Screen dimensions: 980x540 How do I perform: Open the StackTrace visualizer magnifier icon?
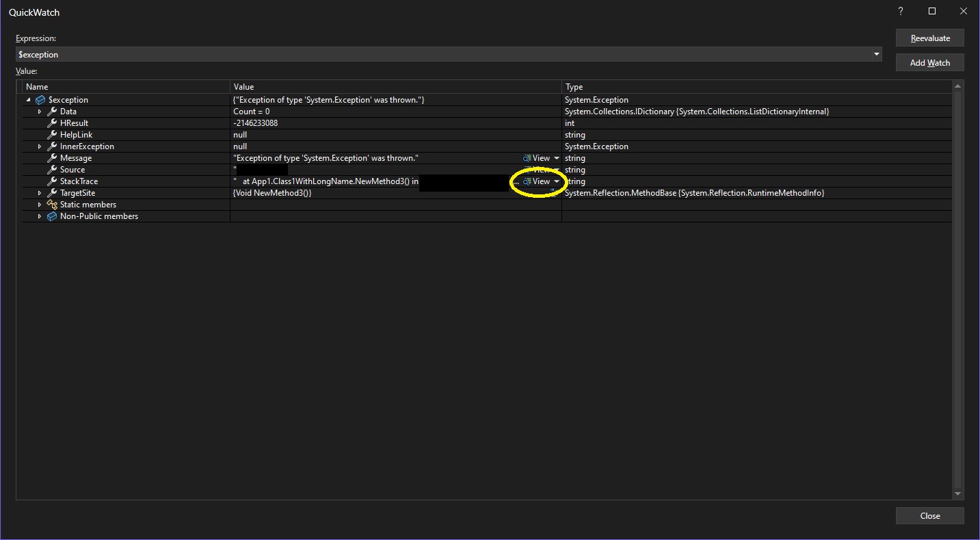527,181
